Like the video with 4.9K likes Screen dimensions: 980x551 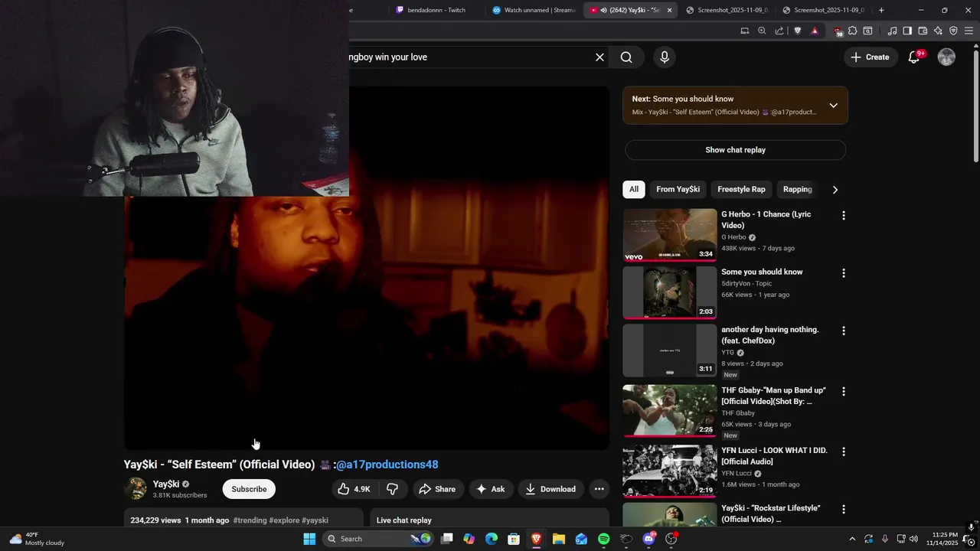(x=354, y=489)
